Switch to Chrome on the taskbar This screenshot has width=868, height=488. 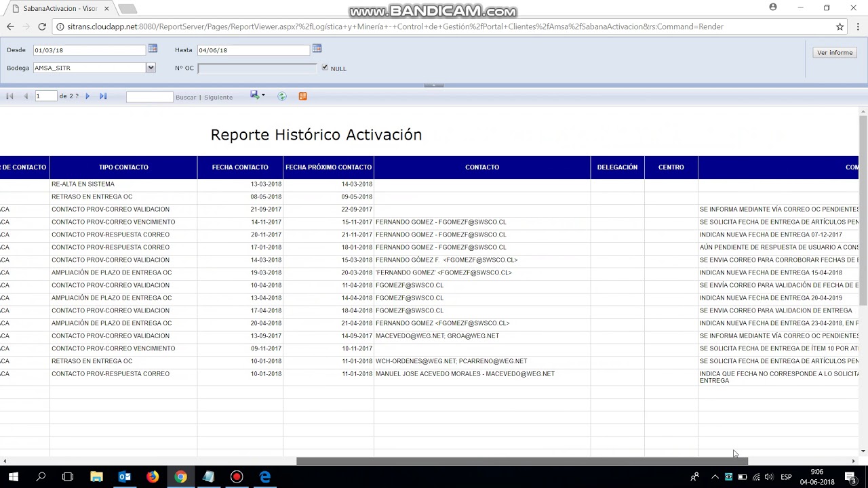180,476
